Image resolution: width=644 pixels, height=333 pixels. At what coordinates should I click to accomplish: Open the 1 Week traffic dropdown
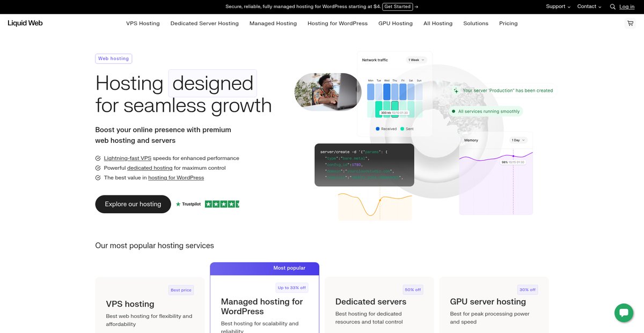[416, 60]
